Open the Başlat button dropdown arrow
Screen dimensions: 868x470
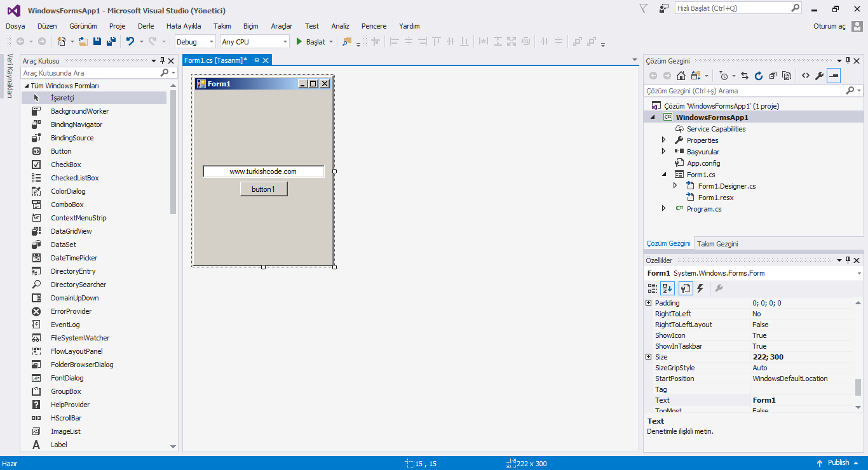pyautogui.click(x=331, y=42)
